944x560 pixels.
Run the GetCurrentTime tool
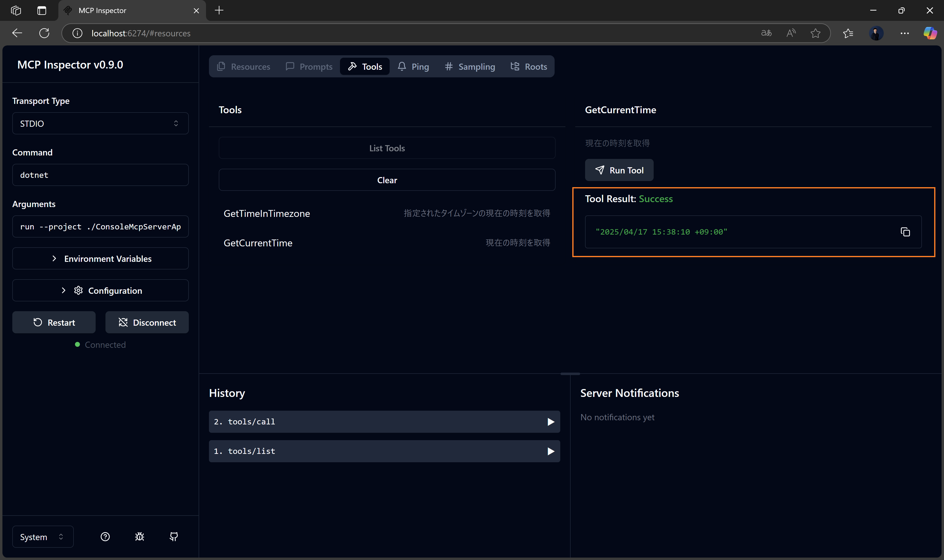tap(619, 170)
